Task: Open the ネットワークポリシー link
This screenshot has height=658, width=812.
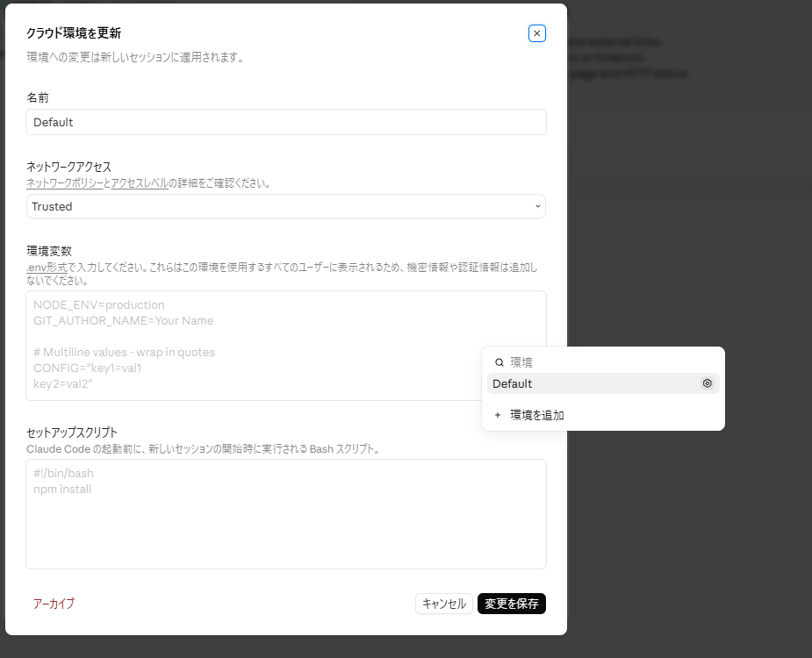Action: pos(65,183)
